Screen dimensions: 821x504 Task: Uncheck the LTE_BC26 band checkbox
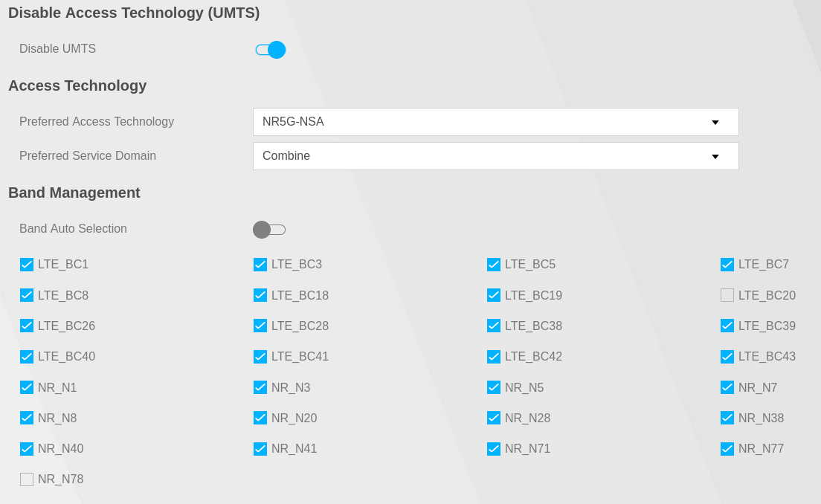pyautogui.click(x=27, y=326)
